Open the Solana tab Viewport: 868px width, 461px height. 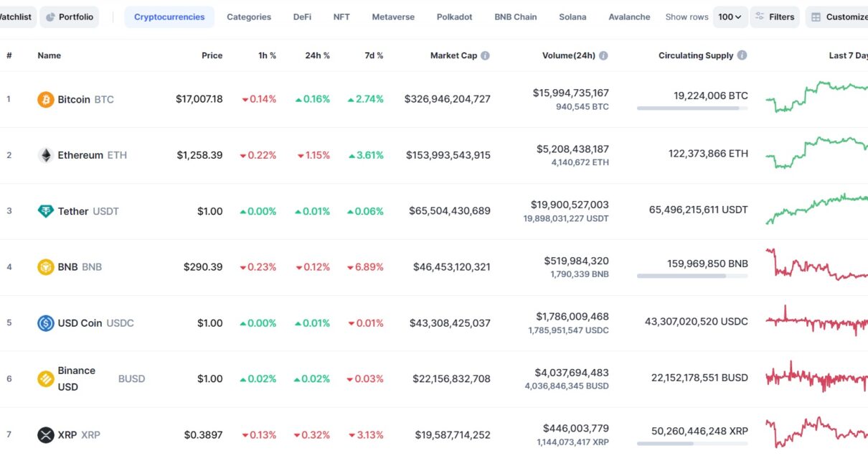click(572, 17)
